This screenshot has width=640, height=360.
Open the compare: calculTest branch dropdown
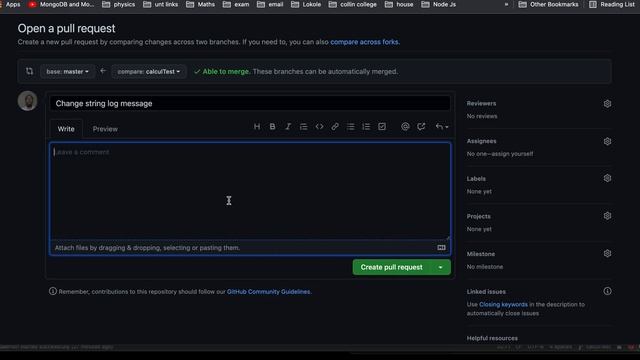149,71
